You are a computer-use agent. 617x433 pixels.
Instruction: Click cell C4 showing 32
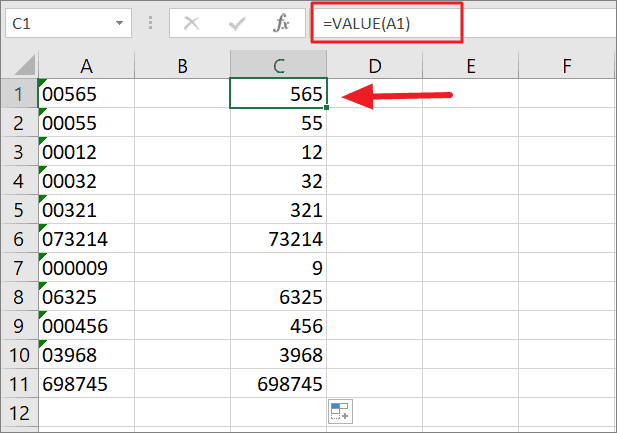pyautogui.click(x=279, y=180)
